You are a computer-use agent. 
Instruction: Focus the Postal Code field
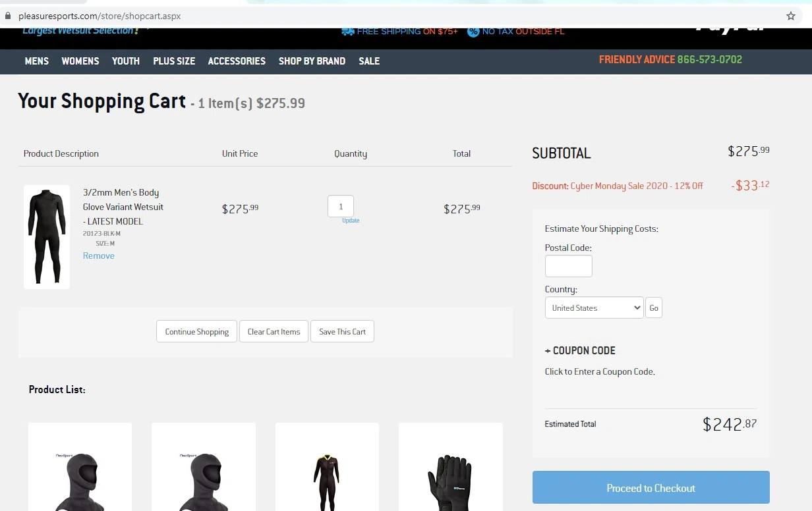(x=569, y=266)
